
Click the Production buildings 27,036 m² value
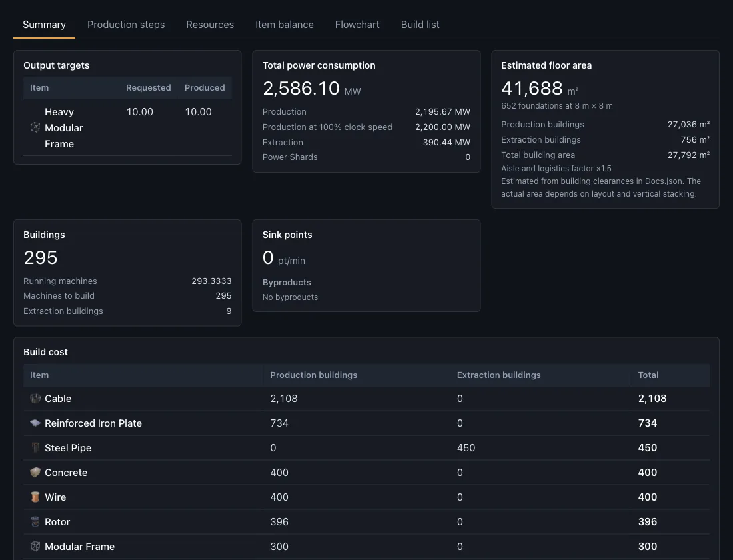click(x=688, y=125)
